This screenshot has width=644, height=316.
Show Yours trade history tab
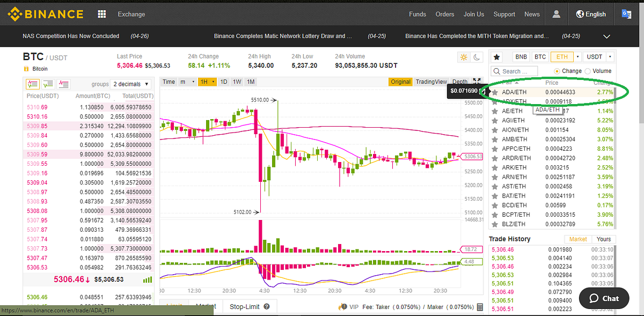click(x=604, y=239)
